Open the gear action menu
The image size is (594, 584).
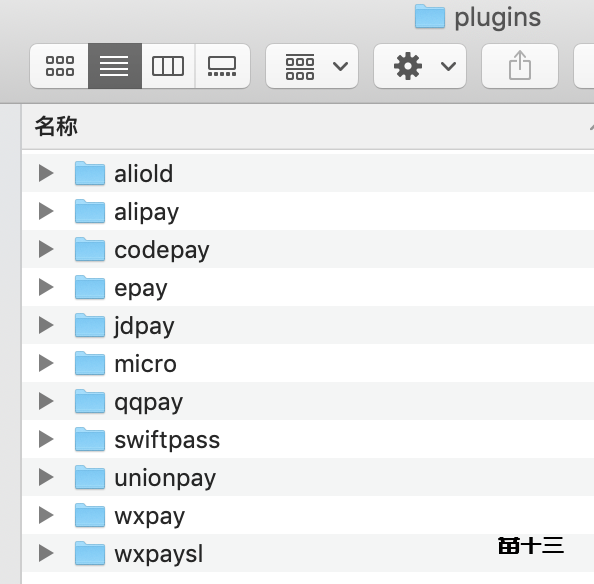click(x=420, y=66)
